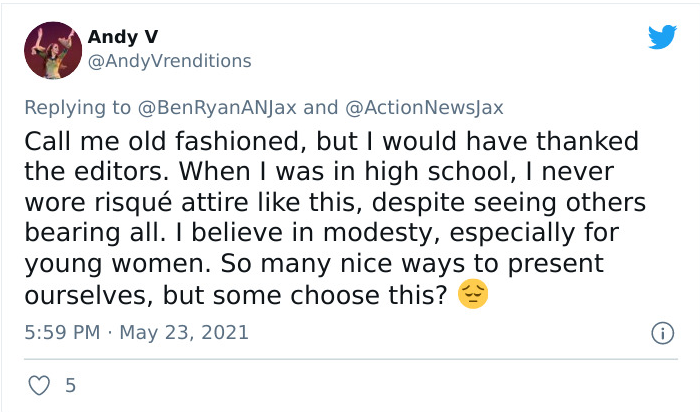The image size is (700, 412).
Task: Like the tweet with the heart icon
Action: [x=40, y=385]
